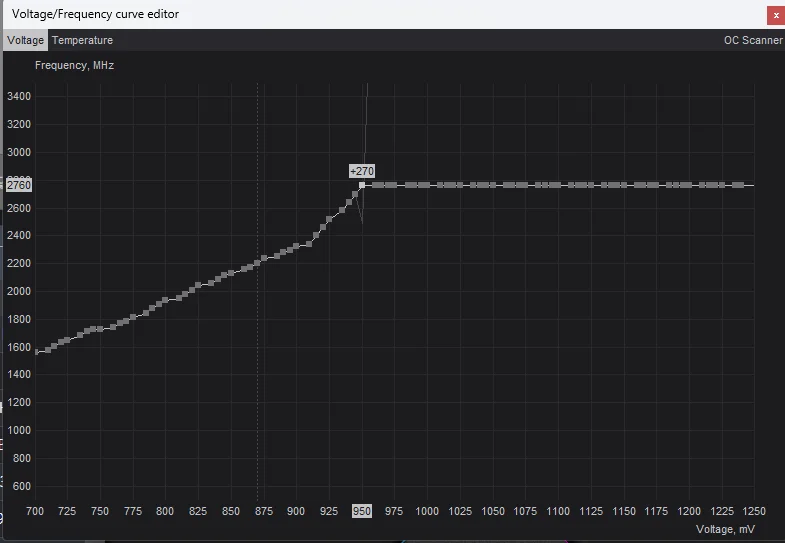Open the OC Scanner
The width and height of the screenshot is (785, 543).
coord(753,40)
